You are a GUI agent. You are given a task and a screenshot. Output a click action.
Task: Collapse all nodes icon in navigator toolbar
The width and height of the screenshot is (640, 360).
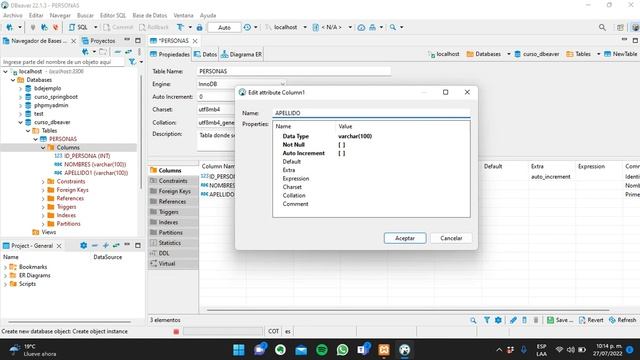[118, 52]
